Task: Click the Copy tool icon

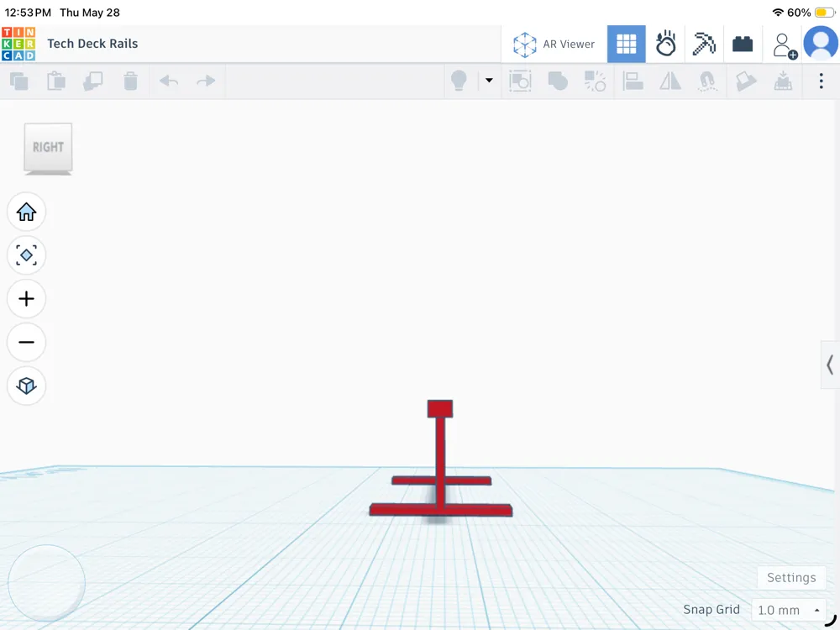Action: coord(19,81)
